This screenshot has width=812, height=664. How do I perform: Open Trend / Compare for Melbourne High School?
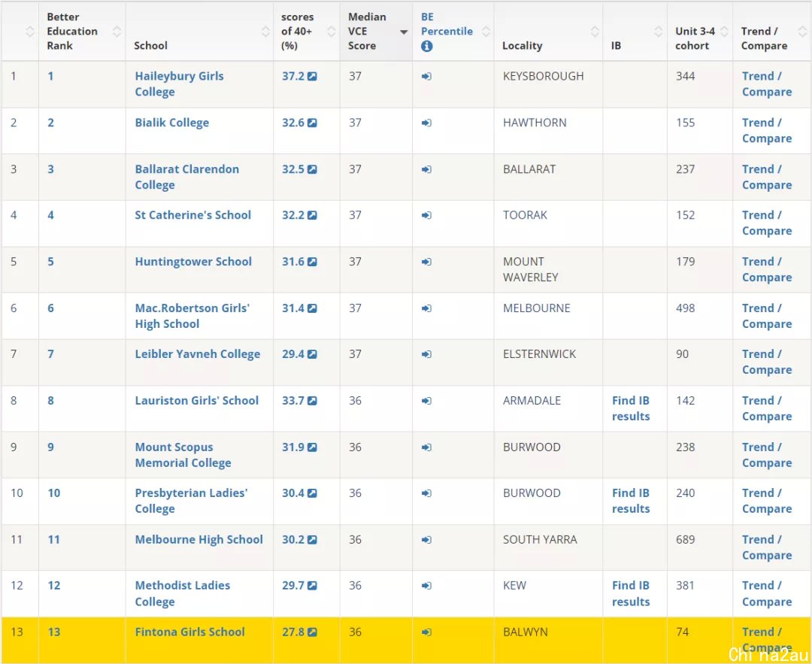pos(767,547)
